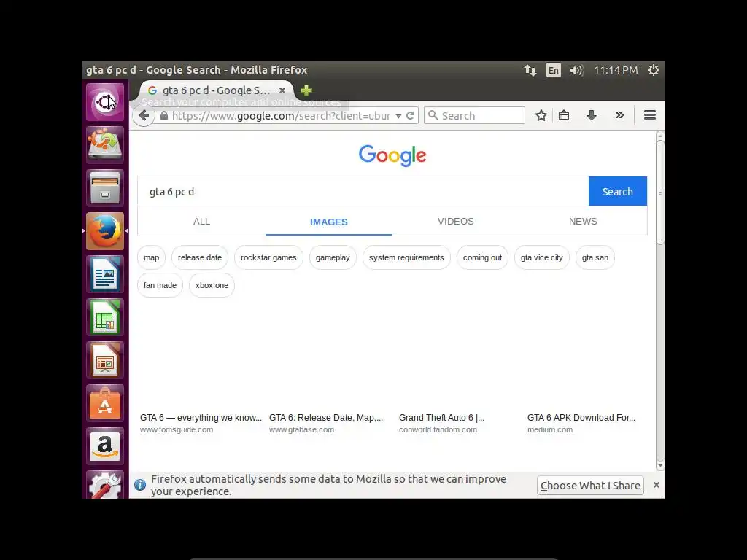Select the 'xbox one' chip

(x=212, y=285)
